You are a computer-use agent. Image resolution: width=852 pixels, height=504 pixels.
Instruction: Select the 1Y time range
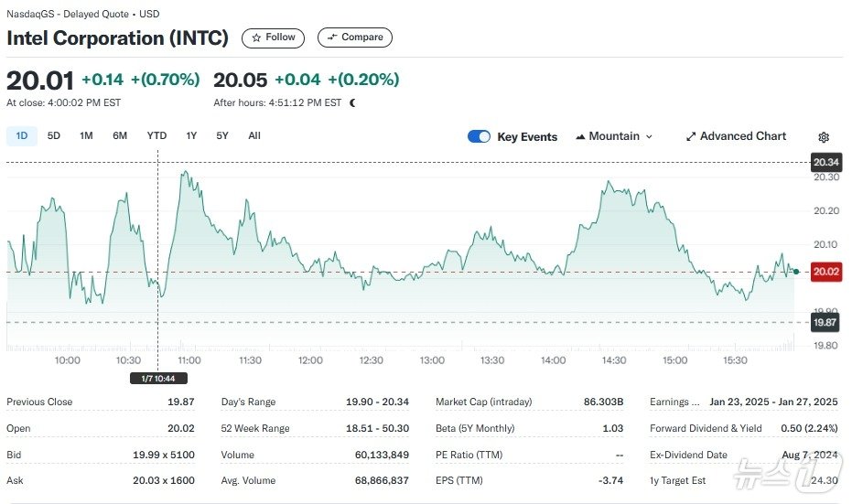coord(191,135)
